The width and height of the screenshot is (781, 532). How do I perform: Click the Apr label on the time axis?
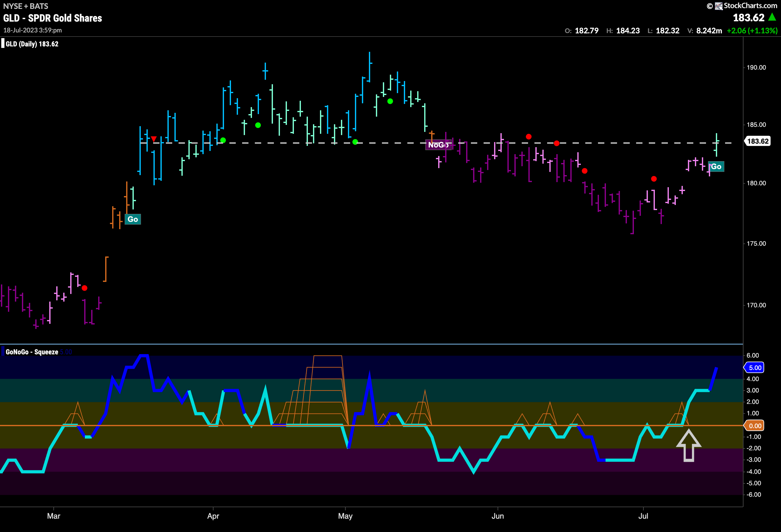coord(213,516)
